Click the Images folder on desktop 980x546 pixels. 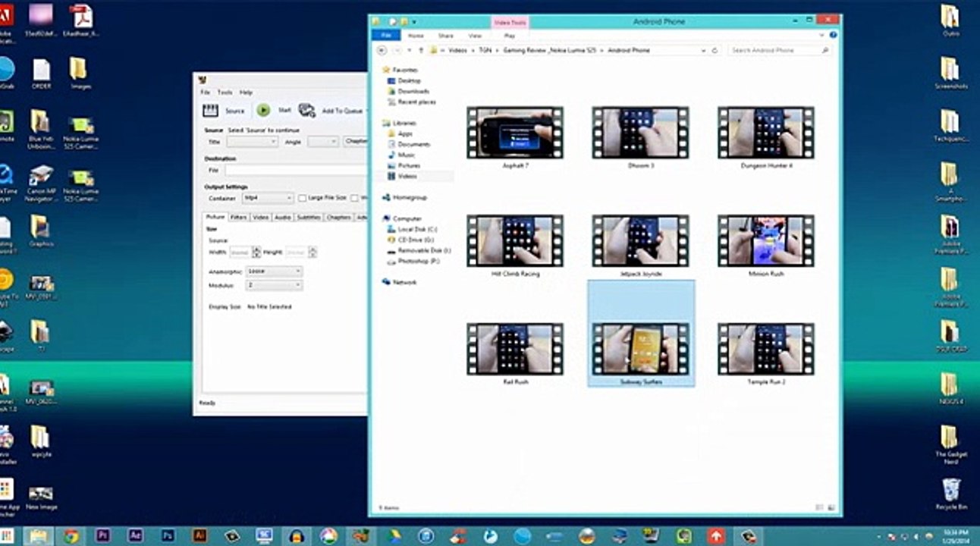click(80, 74)
